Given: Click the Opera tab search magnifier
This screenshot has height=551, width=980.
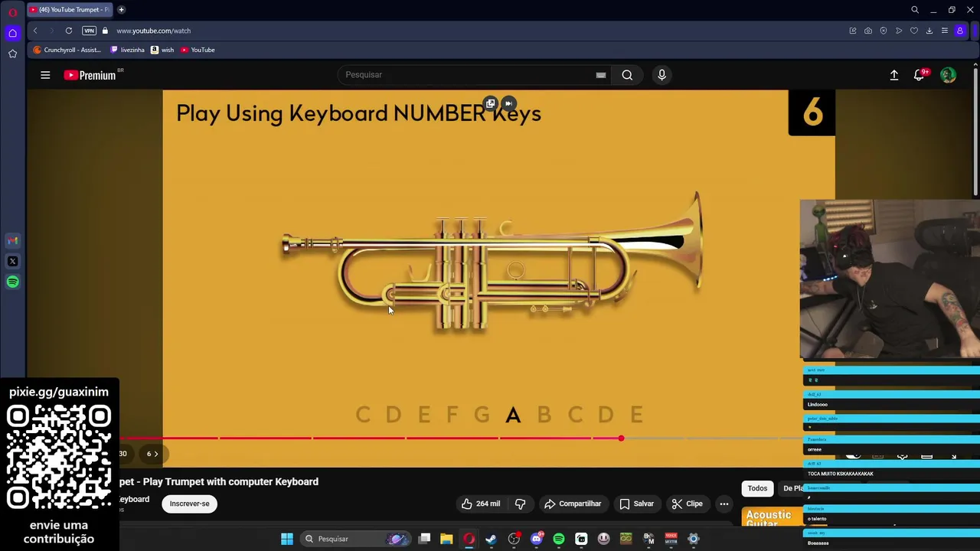Looking at the screenshot, I should [915, 10].
